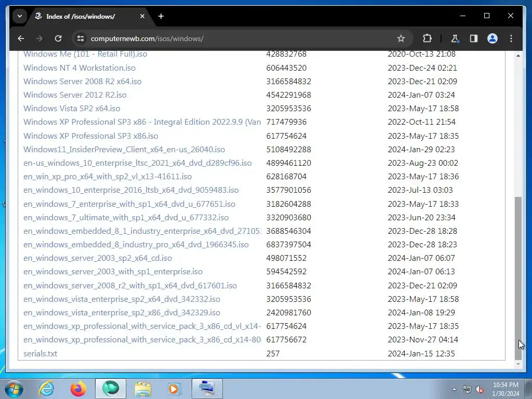Download en_windows_vista_enterprise_sp2_x64 iso
This screenshot has height=399, width=532.
[x=122, y=299]
